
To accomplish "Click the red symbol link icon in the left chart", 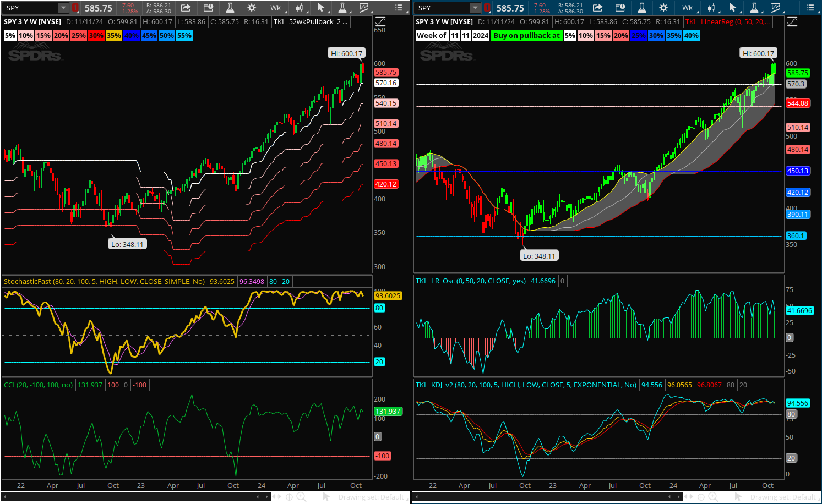I will pyautogui.click(x=75, y=8).
